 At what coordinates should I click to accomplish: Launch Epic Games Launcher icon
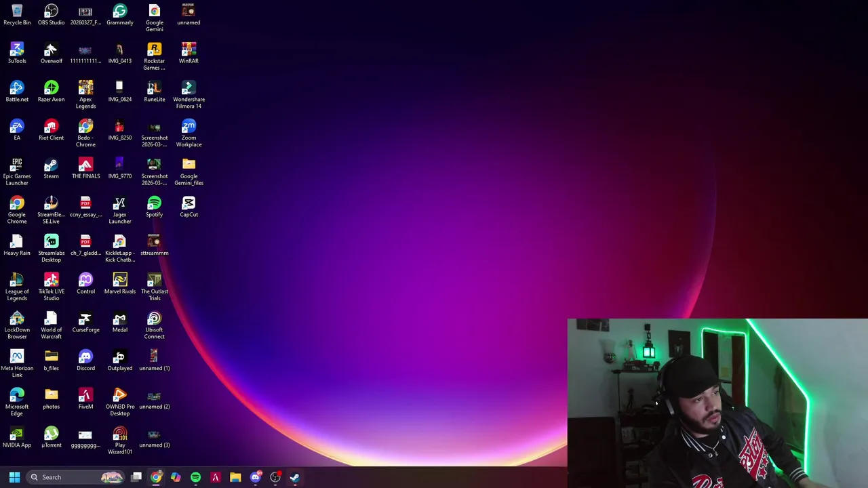pyautogui.click(x=17, y=172)
